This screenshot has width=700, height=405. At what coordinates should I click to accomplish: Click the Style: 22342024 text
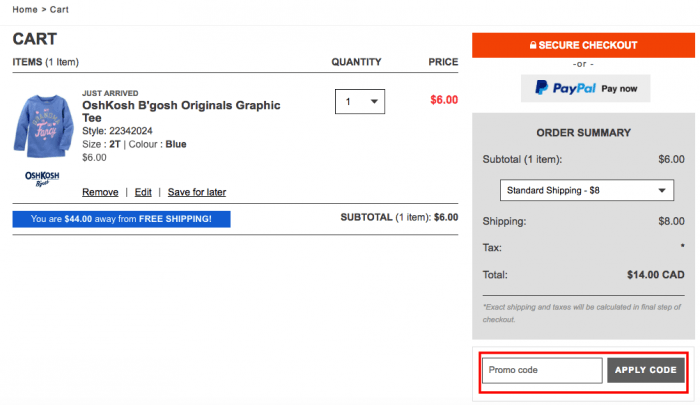(x=117, y=131)
